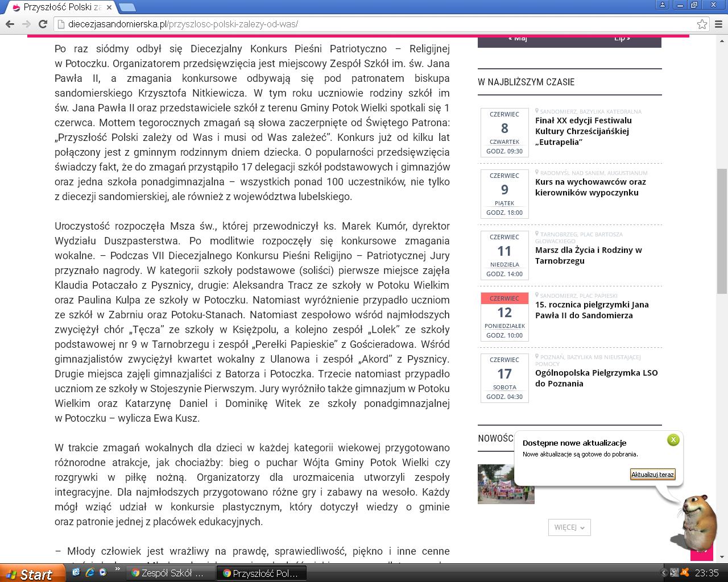Launch Internet Explorer from Quick Launch
The height and width of the screenshot is (582, 728).
pos(90,573)
